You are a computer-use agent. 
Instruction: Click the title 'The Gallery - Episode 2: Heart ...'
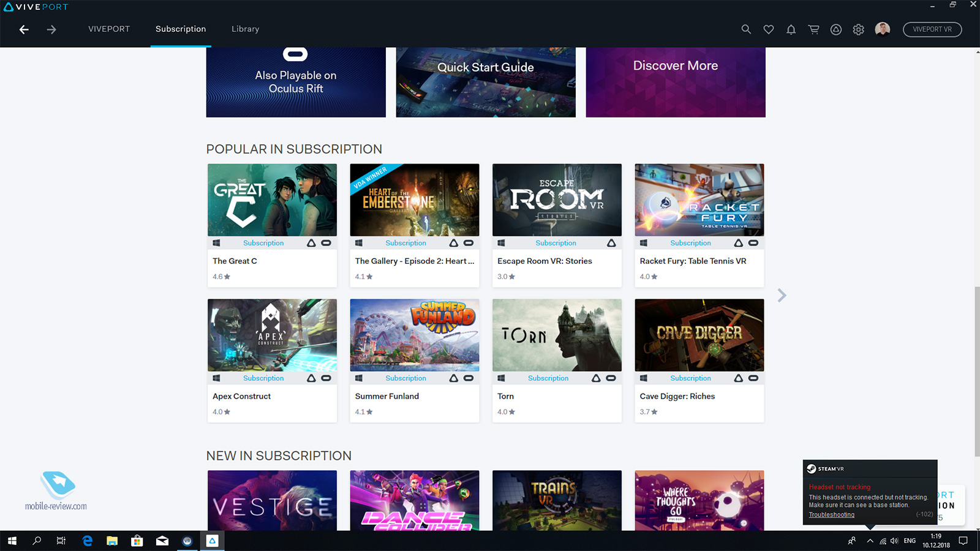(x=415, y=261)
